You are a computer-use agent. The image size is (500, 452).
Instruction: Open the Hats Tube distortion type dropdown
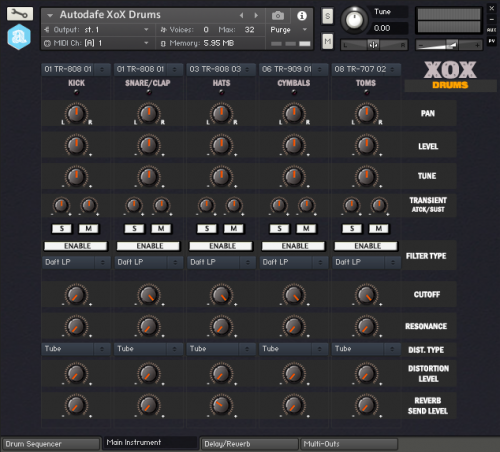pyautogui.click(x=221, y=349)
